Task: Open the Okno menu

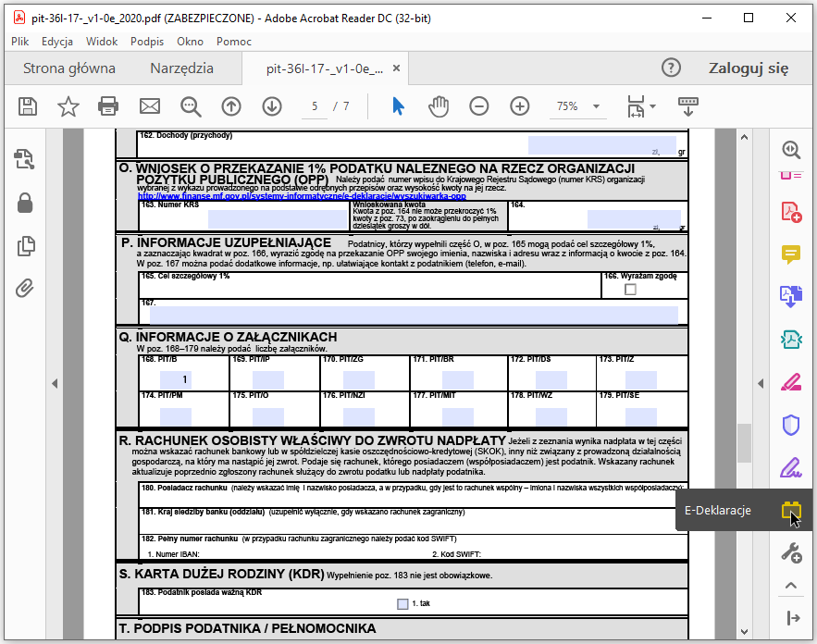Action: tap(191, 42)
